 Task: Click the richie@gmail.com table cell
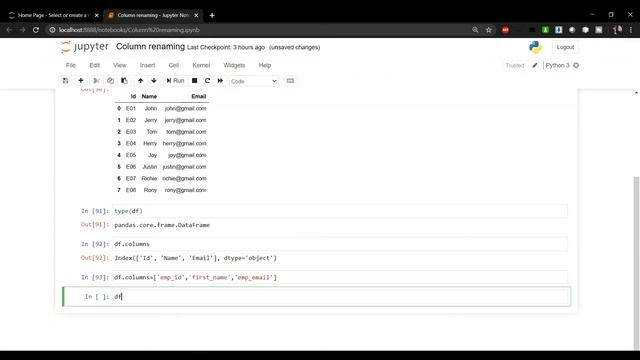(184, 179)
